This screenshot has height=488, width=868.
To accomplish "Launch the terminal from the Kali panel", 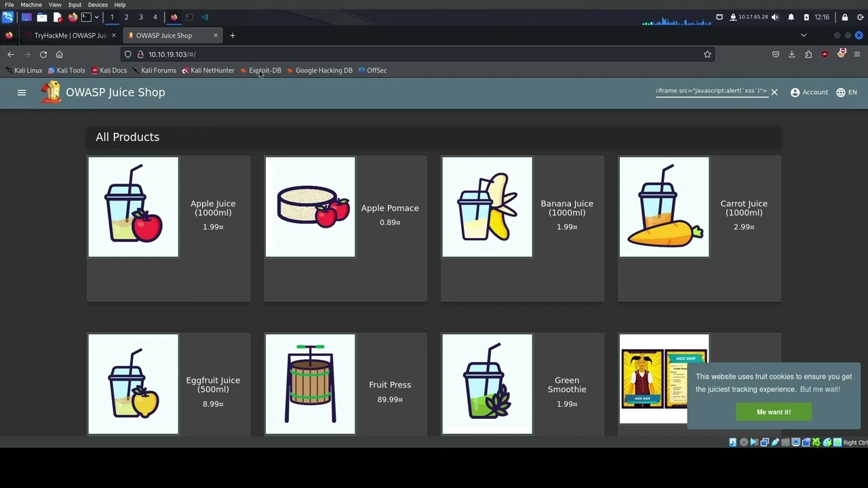I will click(x=86, y=17).
